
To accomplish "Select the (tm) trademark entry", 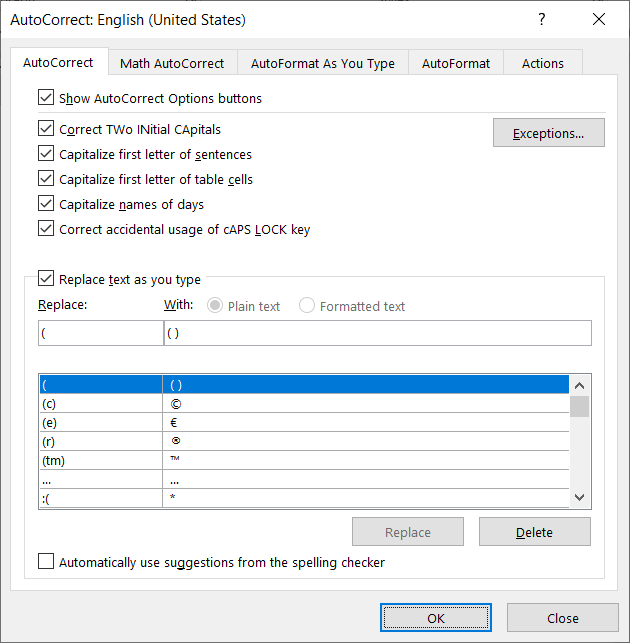I will pos(304,460).
